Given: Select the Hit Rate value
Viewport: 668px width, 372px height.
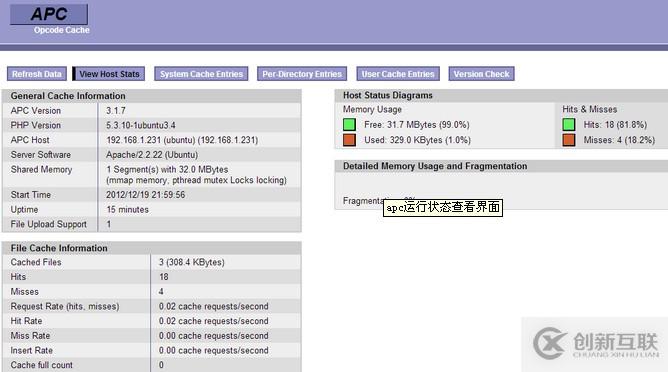Looking at the screenshot, I should (213, 321).
